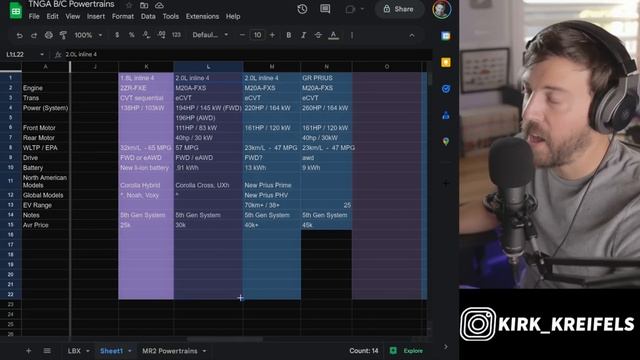The height and width of the screenshot is (360, 640).
Task: Open the Keep notes side panel icon
Action: [x=446, y=62]
